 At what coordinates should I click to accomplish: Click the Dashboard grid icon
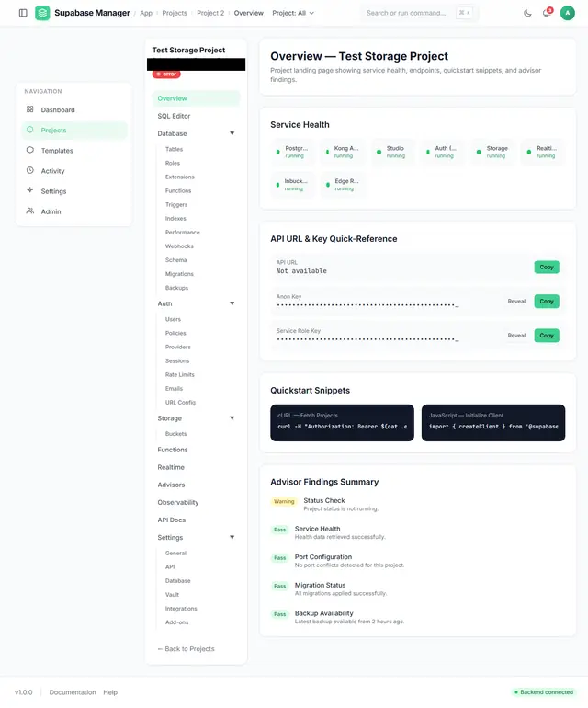click(x=29, y=109)
